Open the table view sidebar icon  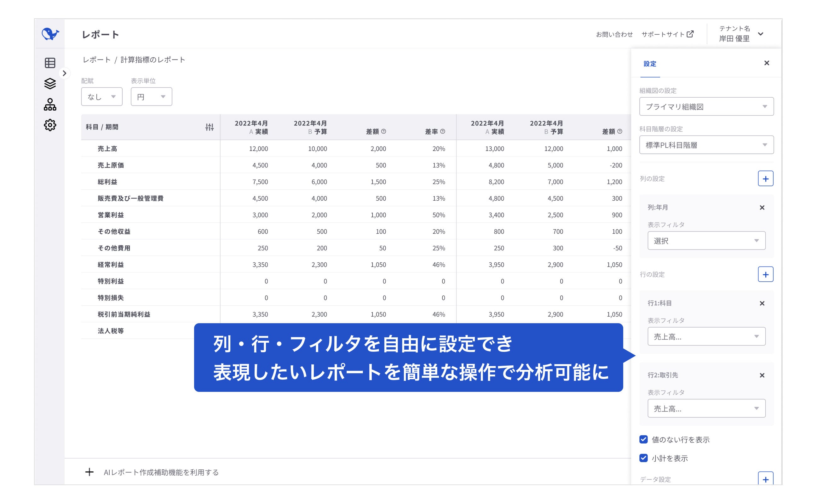coord(50,63)
